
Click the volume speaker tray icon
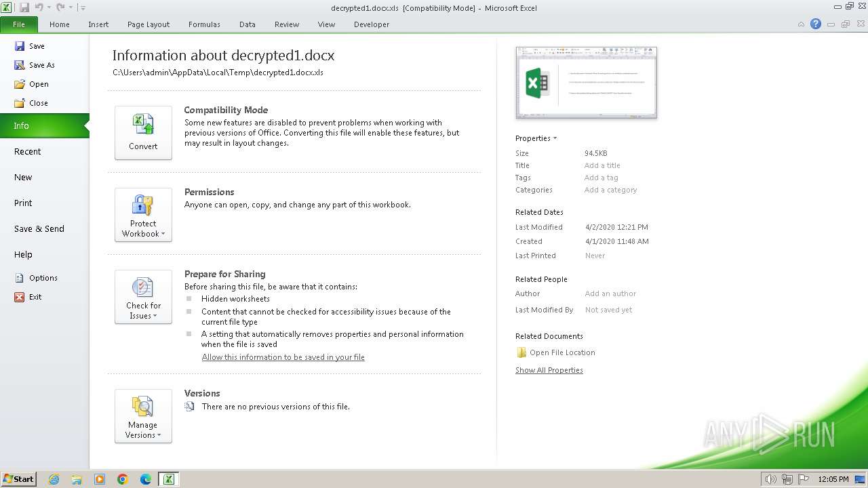771,479
